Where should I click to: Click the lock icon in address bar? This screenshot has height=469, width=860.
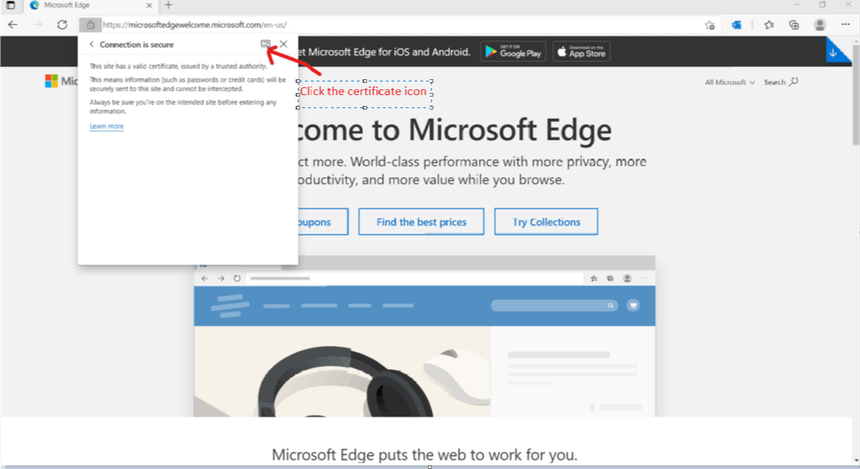(x=90, y=24)
